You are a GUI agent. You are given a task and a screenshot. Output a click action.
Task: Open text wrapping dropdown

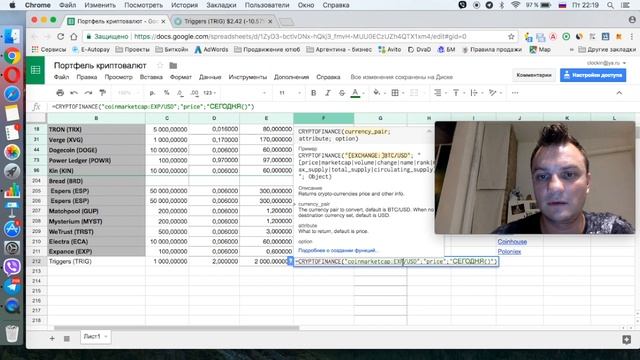476,93
